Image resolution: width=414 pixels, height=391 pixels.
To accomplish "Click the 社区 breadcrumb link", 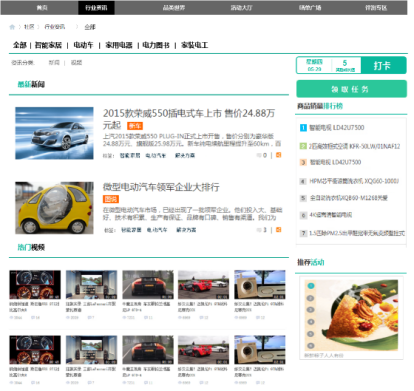I will click(29, 27).
